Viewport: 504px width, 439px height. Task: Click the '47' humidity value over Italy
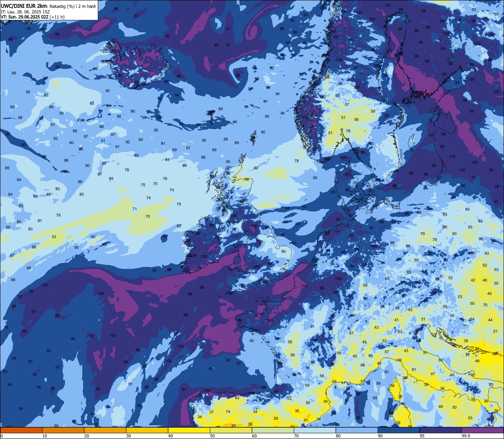(x=433, y=374)
